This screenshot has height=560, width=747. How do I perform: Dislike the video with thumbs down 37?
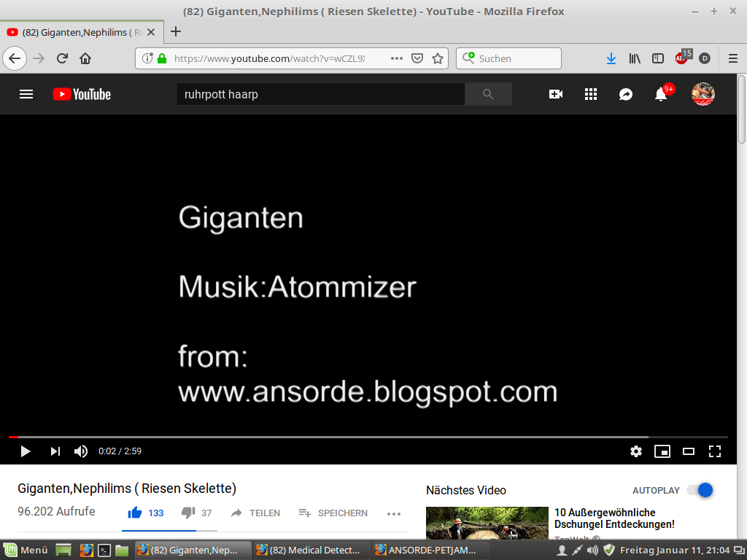[x=196, y=513]
